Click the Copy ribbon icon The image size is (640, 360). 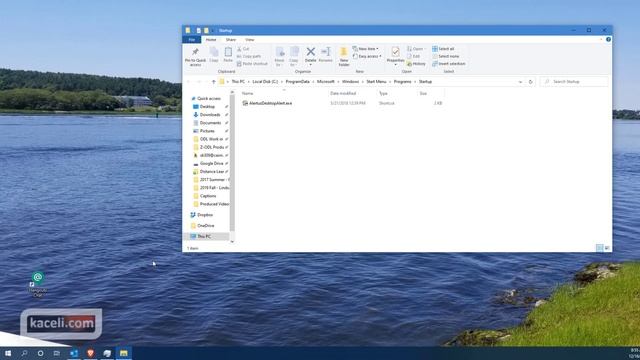pos(213,55)
